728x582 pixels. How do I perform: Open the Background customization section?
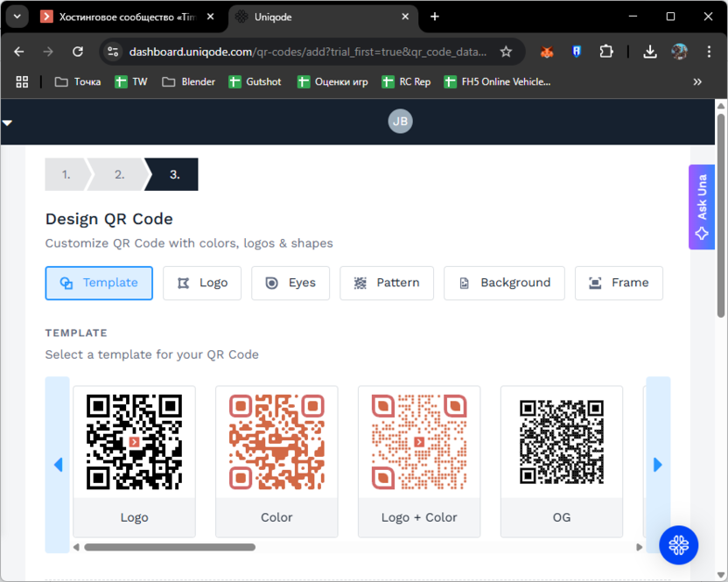504,283
